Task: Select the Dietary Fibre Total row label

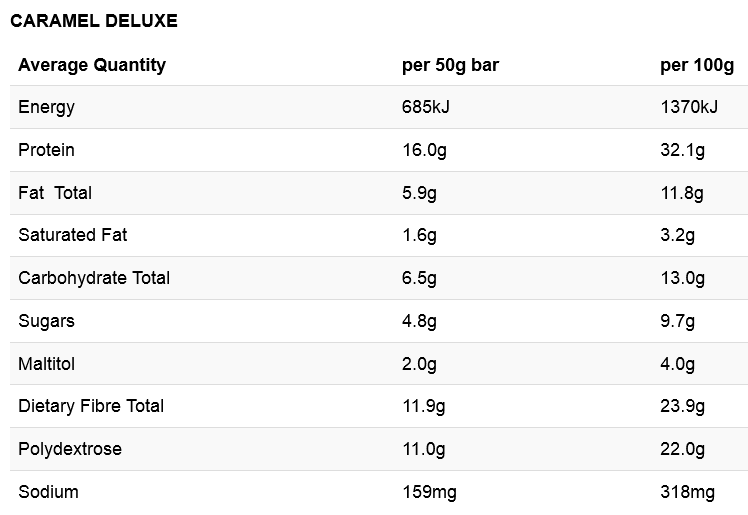Action: coord(91,406)
